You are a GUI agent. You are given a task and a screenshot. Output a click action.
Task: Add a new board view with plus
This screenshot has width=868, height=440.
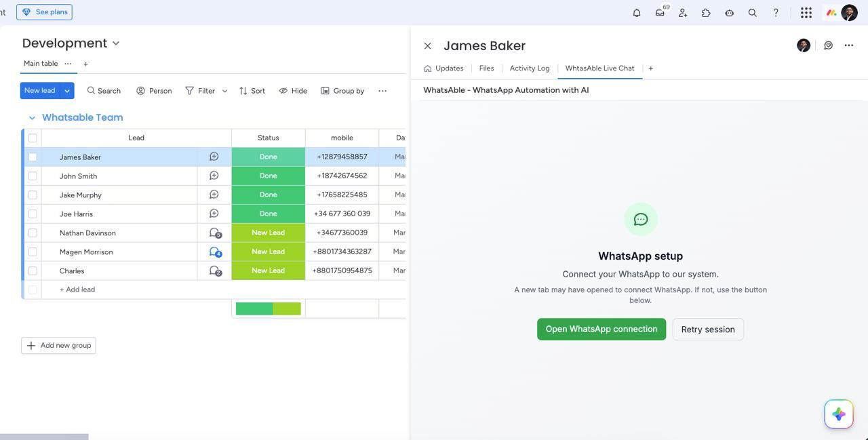85,64
